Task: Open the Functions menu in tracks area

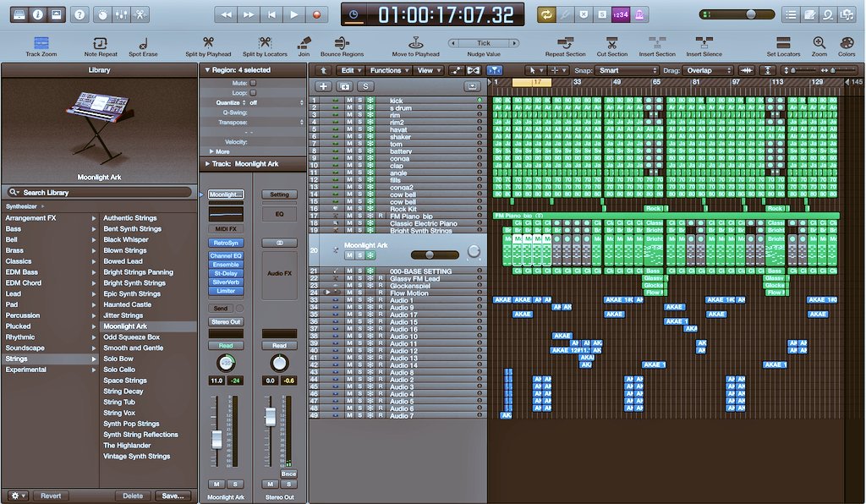Action: (389, 70)
